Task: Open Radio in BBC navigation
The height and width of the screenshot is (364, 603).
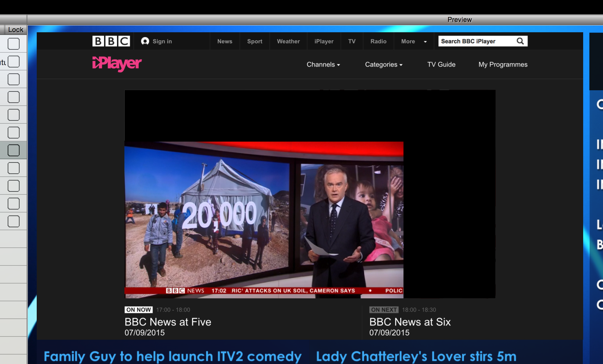Action: [378, 41]
